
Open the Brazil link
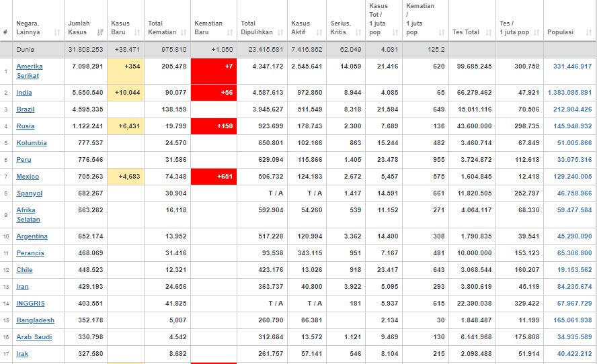click(26, 109)
